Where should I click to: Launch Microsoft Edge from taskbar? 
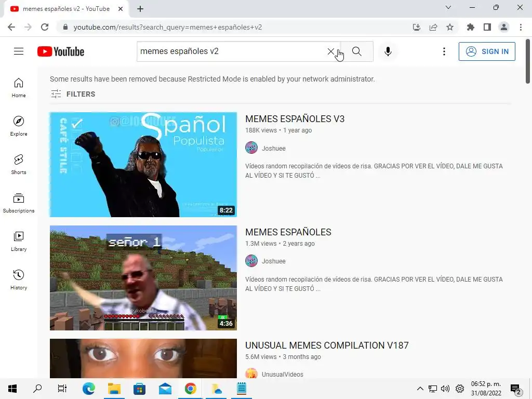(x=88, y=389)
